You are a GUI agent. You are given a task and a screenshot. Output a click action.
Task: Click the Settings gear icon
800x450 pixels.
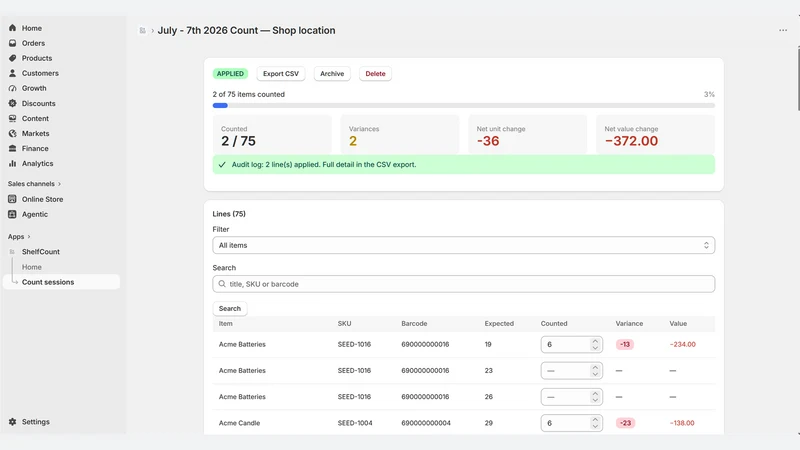12,422
